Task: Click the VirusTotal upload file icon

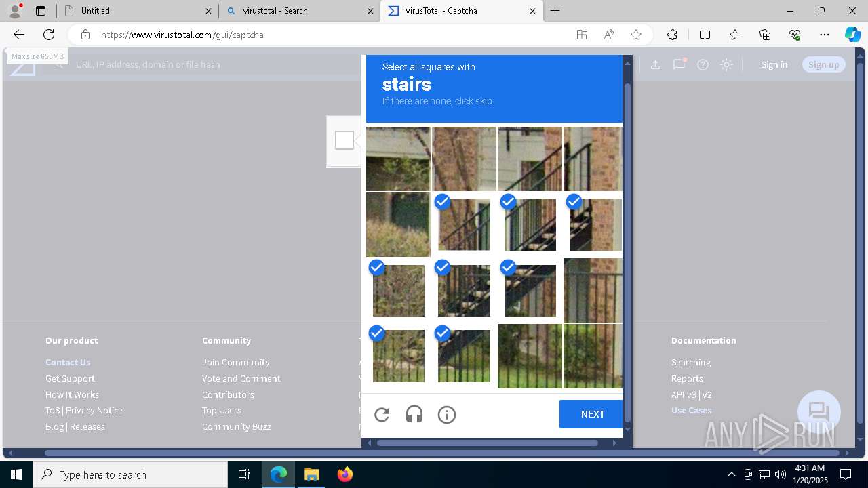Action: click(x=655, y=64)
